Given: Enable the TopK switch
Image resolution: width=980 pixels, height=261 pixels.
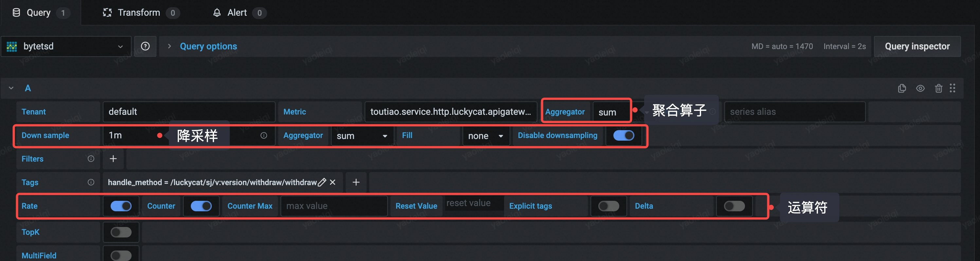Looking at the screenshot, I should pos(121,232).
